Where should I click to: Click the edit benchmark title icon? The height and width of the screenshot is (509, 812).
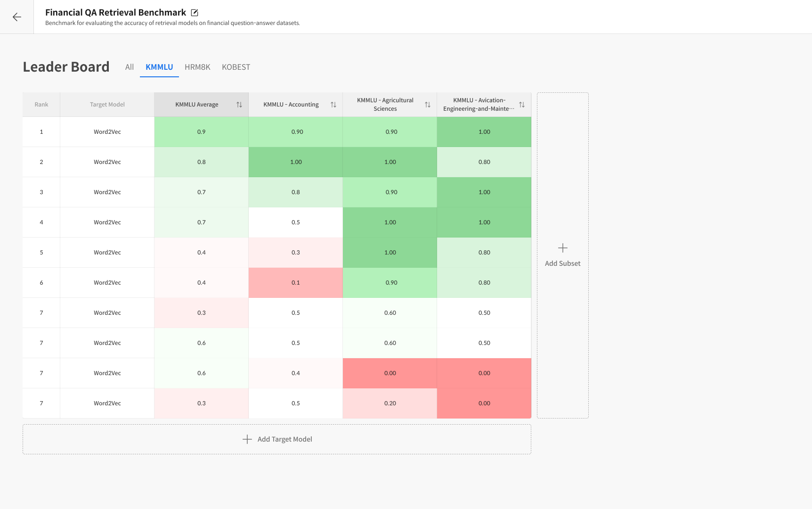(x=195, y=13)
